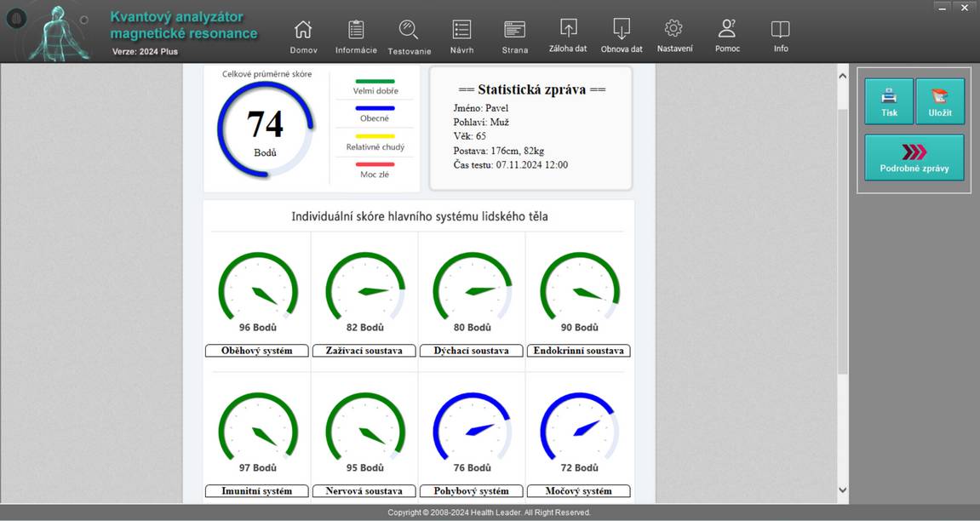Screen dimensions: 980x521
Task: Click the Pohybový systém label
Action: (471, 491)
